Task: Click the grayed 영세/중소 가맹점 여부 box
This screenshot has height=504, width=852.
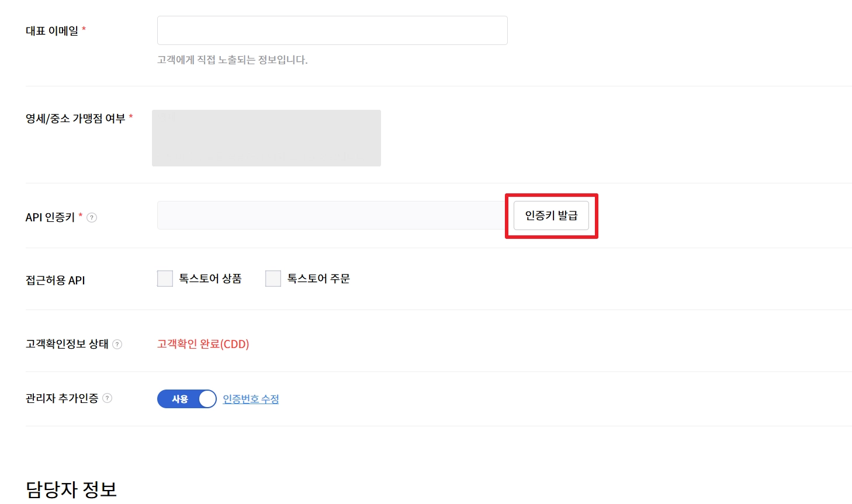Action: click(x=266, y=138)
